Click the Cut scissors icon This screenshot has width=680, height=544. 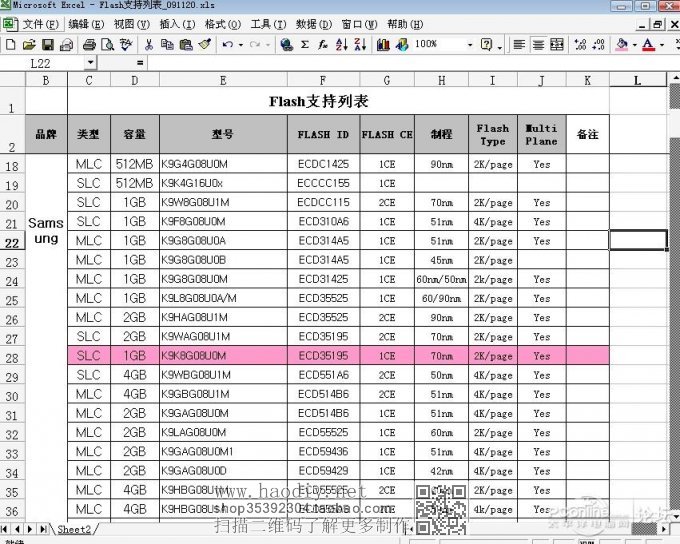149,45
